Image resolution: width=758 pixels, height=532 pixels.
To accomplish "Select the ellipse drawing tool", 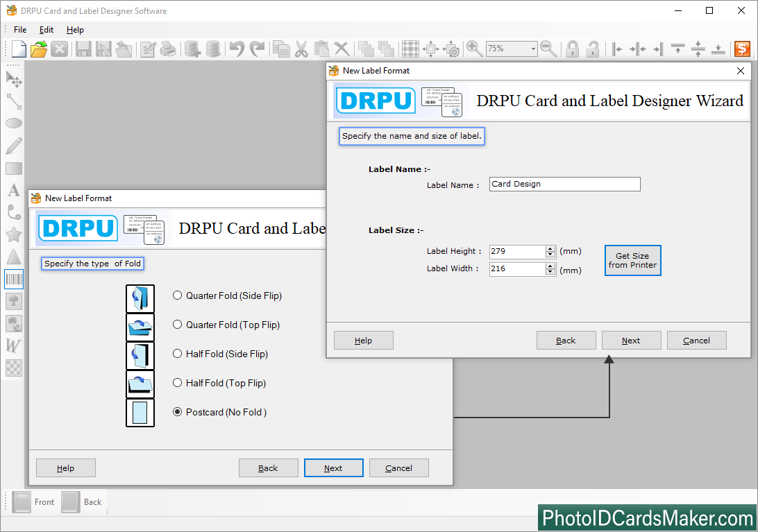I will [x=14, y=123].
